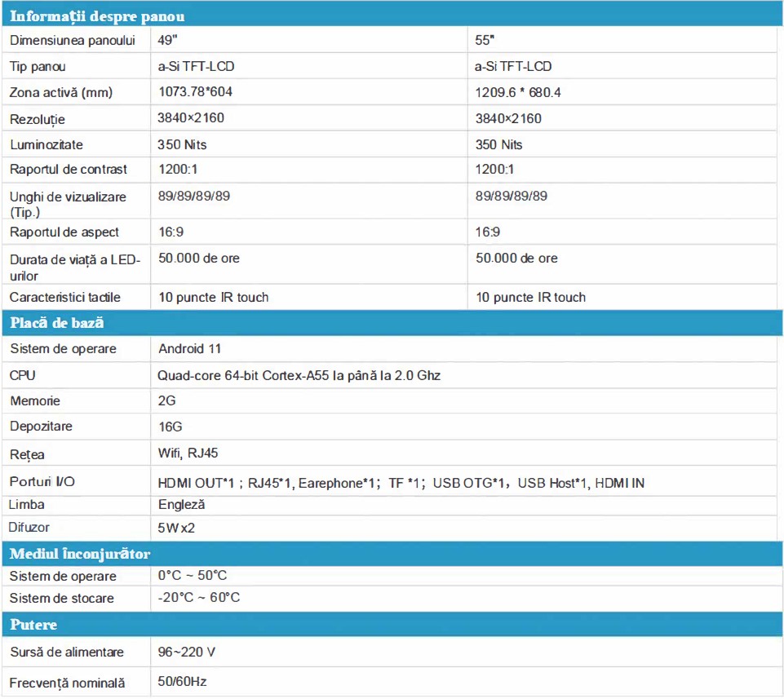
Task: Click the 'Limba' row label
Action: pyautogui.click(x=26, y=505)
